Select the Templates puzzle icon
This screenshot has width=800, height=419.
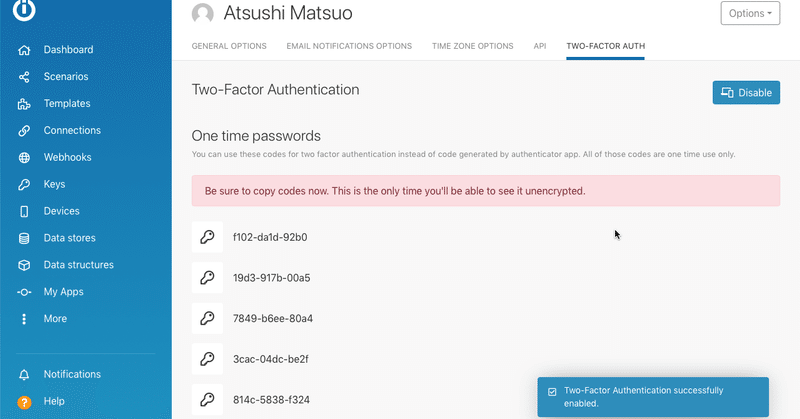[x=24, y=104]
